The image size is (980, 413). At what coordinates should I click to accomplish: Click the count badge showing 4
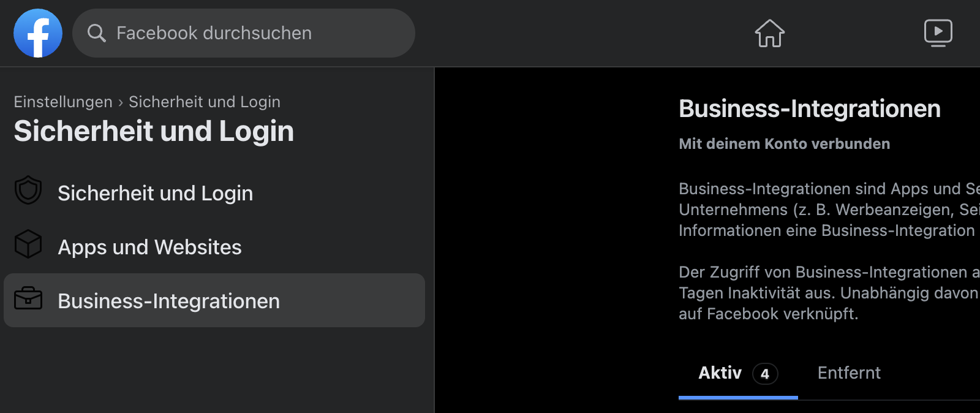pos(765,374)
